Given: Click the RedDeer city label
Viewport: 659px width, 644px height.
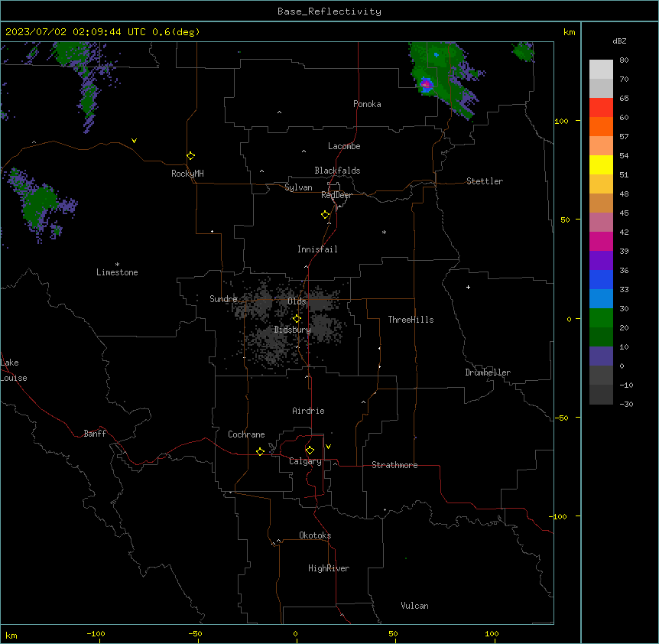Looking at the screenshot, I should click(336, 195).
